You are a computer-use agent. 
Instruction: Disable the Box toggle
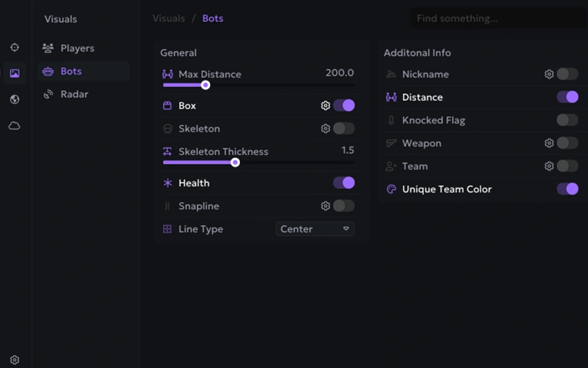point(344,105)
